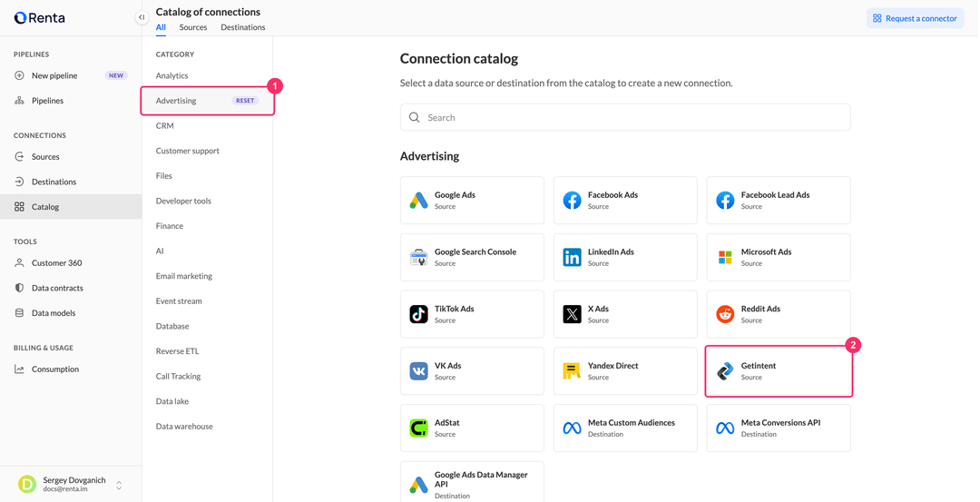The height and width of the screenshot is (502, 980).
Task: Switch to the Destinations tab
Action: (243, 27)
